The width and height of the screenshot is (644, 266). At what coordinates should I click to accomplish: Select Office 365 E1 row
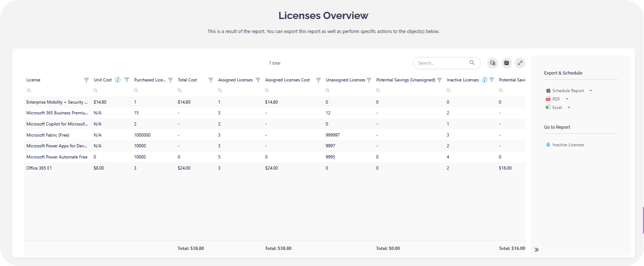pos(274,168)
